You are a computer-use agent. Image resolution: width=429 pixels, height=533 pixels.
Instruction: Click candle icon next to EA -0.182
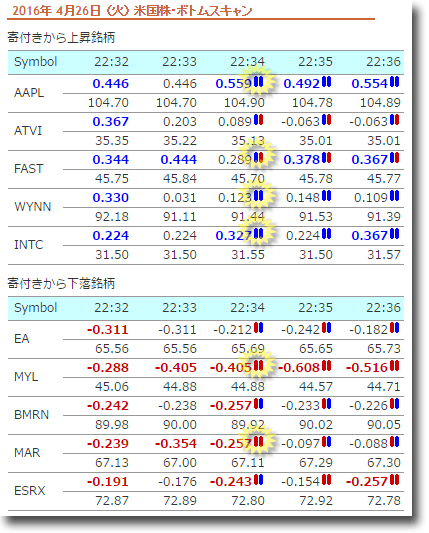pos(394,328)
